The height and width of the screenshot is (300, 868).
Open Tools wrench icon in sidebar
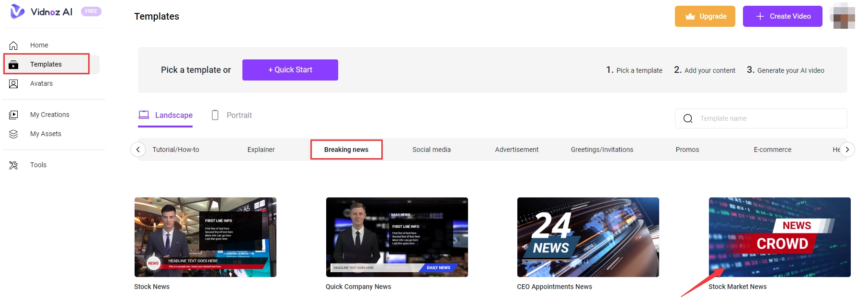click(x=13, y=165)
